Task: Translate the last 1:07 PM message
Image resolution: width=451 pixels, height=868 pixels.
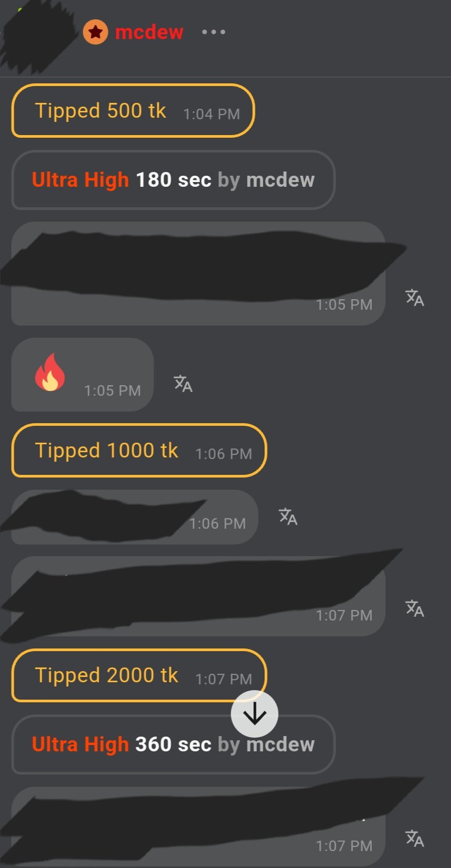Action: click(415, 838)
